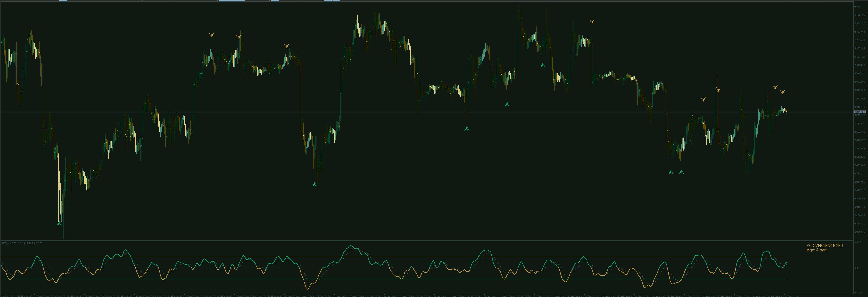868x297 pixels.
Task: Click the 0.00 level on indicator scale
Action: (x=857, y=268)
